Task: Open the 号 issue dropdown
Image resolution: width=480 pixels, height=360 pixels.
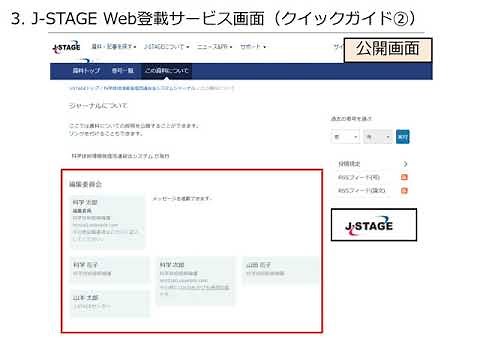Action: pos(378,137)
